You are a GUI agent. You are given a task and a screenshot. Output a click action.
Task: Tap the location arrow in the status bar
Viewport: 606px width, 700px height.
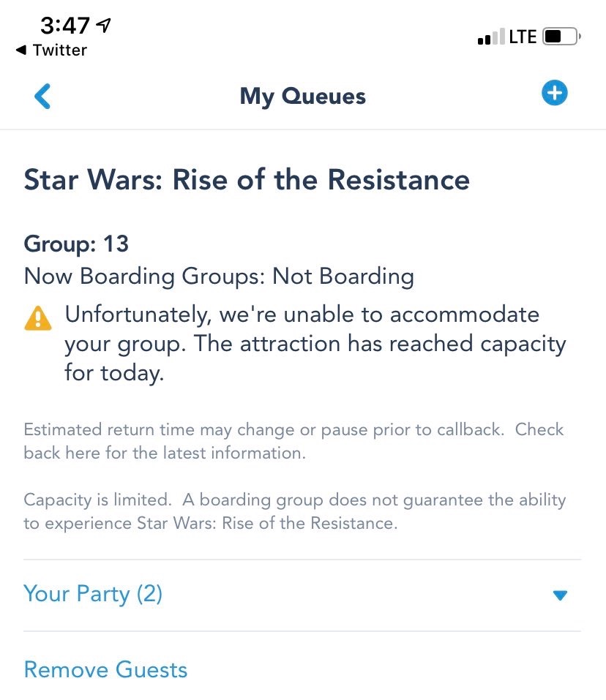pyautogui.click(x=104, y=26)
